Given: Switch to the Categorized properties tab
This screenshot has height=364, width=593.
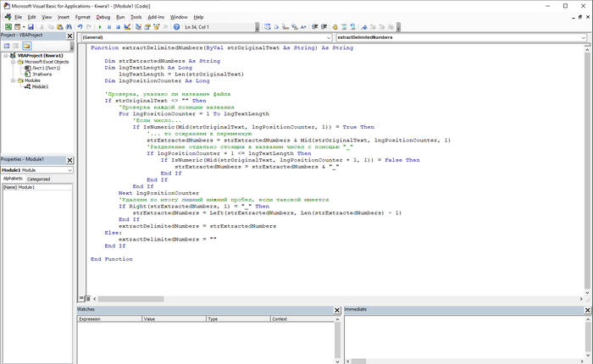Looking at the screenshot, I should pos(39,179).
